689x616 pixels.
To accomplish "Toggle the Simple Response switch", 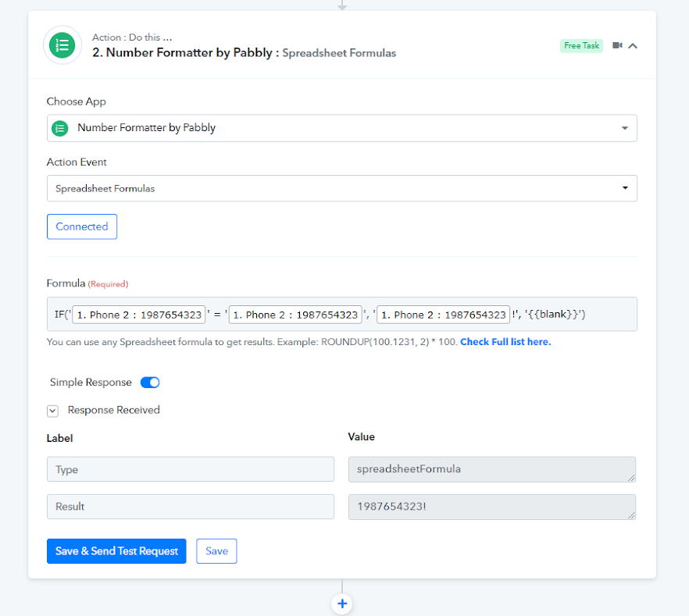I will pyautogui.click(x=150, y=383).
